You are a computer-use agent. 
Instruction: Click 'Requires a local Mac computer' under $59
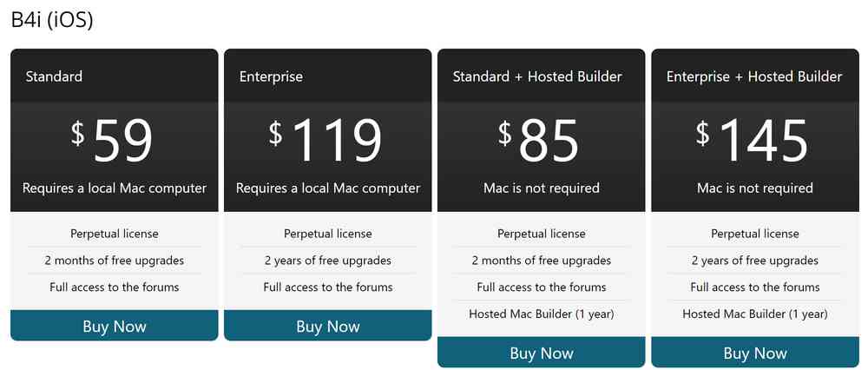coord(115,188)
